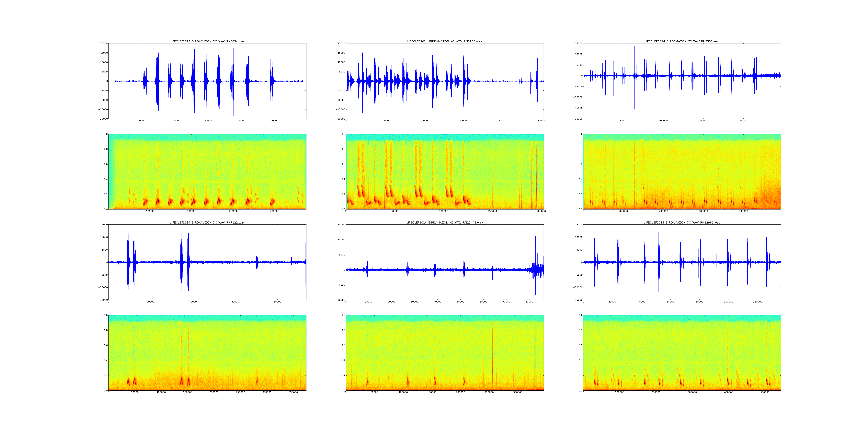Click the RN8054.wav plot title

(207, 41)
